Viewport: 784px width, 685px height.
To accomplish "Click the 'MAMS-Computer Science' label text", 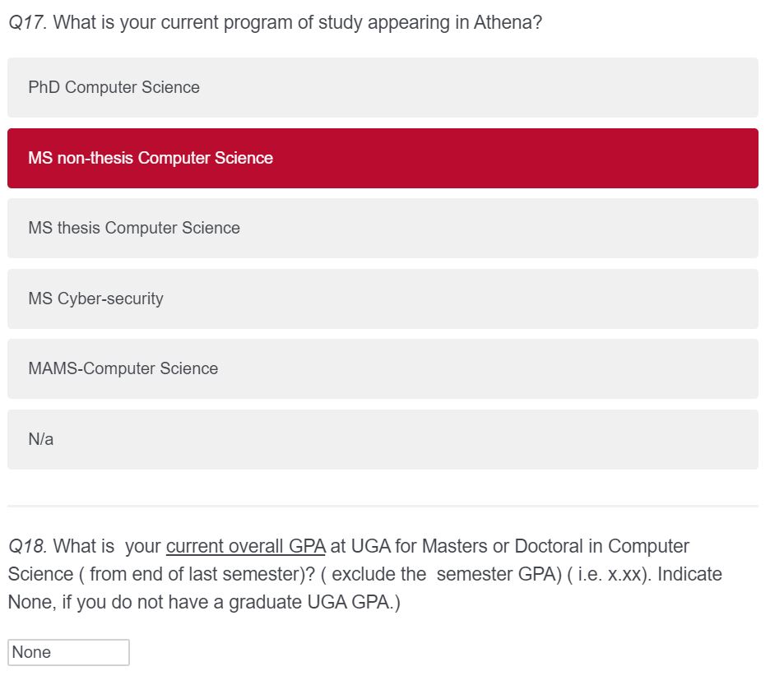I will pos(123,368).
